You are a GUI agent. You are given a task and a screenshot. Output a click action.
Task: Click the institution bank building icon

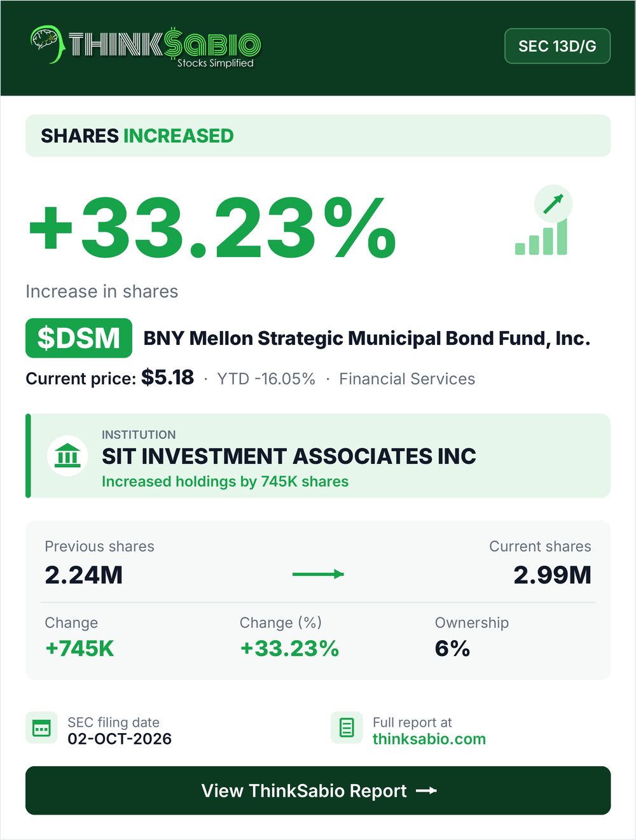point(67,456)
